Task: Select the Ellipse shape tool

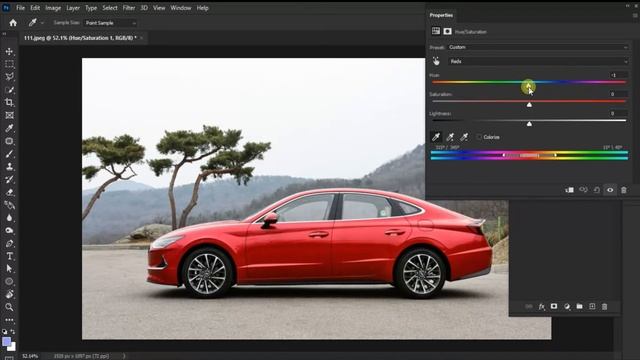Action: pyautogui.click(x=9, y=282)
